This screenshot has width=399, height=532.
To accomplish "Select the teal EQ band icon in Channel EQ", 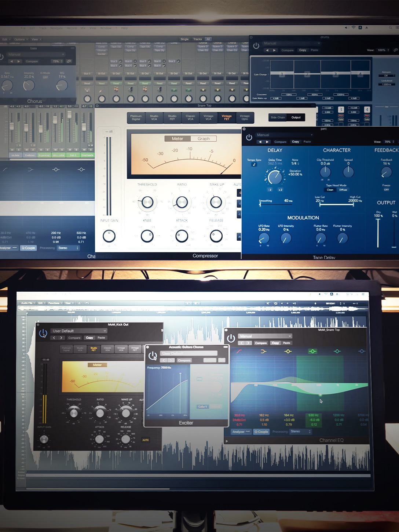I will click(337, 351).
